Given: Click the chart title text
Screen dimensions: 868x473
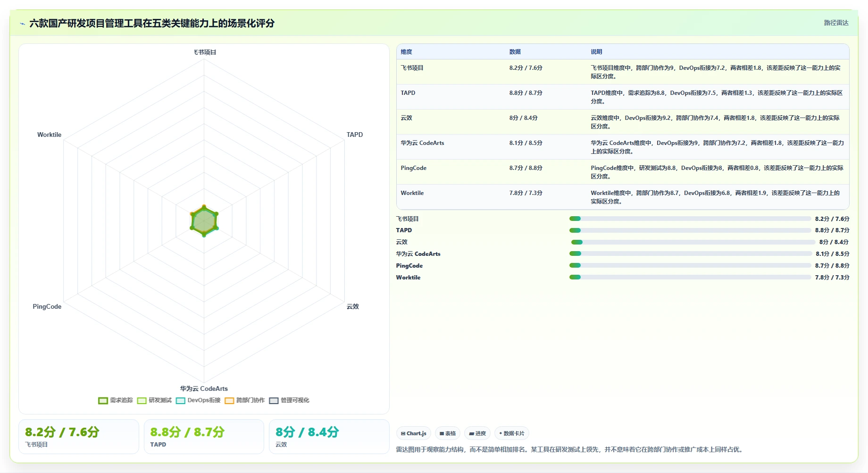Looking at the screenshot, I should tap(152, 23).
